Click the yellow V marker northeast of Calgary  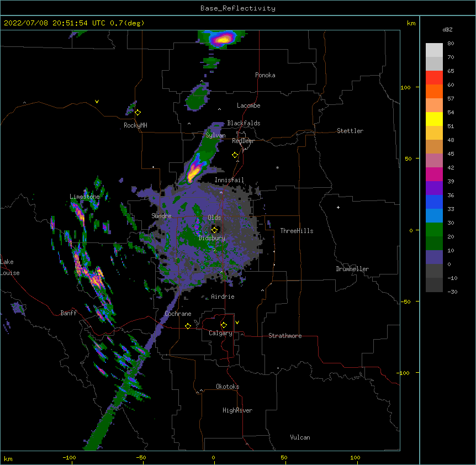237,323
